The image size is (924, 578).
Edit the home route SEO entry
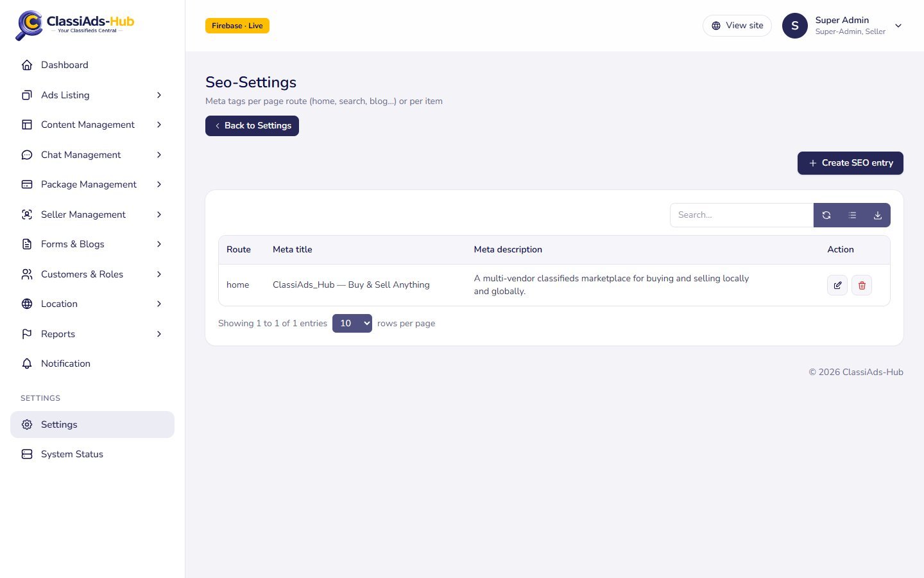pyautogui.click(x=837, y=285)
